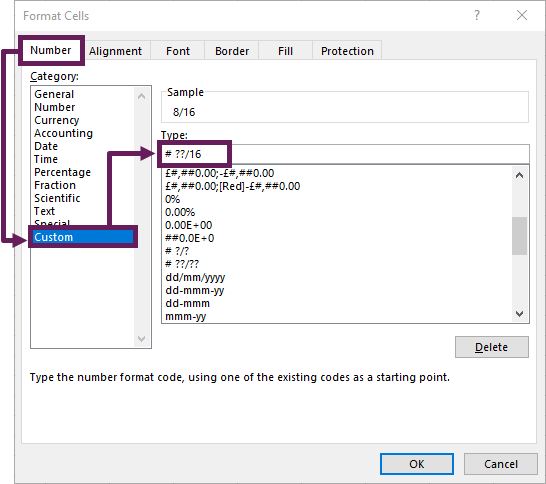The image size is (546, 484).
Task: Switch to the Alignment tab
Action: [x=115, y=51]
